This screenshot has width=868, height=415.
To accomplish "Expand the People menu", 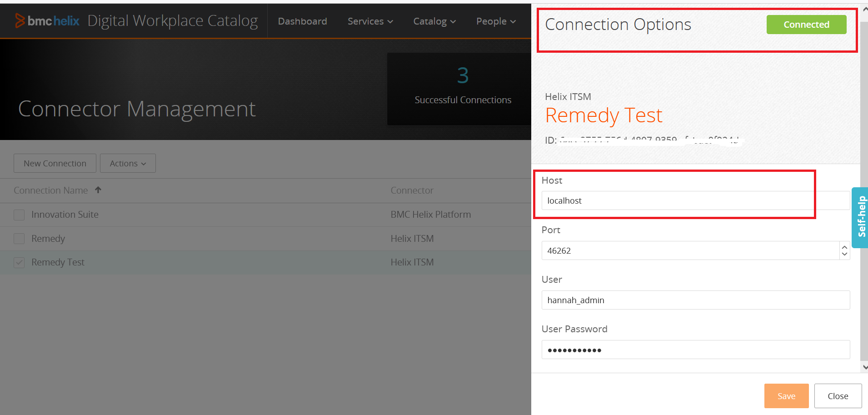I will [x=496, y=21].
